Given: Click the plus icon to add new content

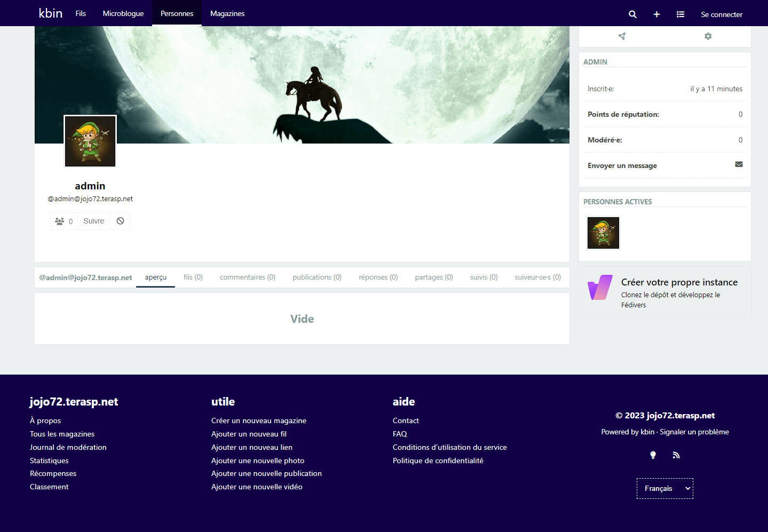Looking at the screenshot, I should [x=656, y=14].
